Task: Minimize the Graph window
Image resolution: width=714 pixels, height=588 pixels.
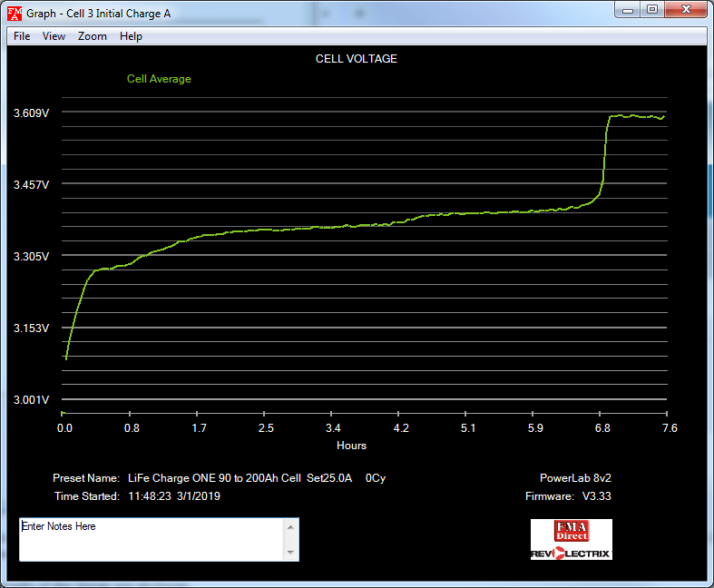Action: click(628, 9)
